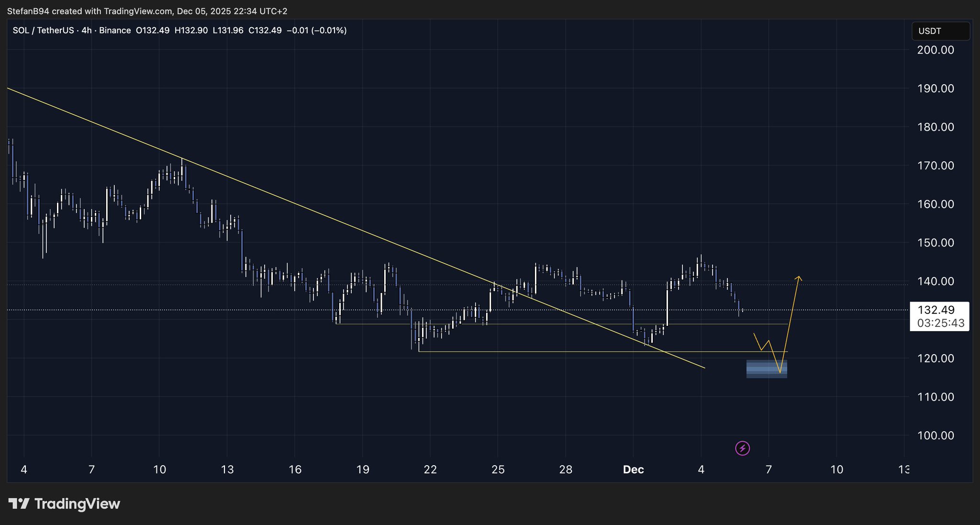
Task: Click the yellow projection arrowhead near 140
Action: 798,278
